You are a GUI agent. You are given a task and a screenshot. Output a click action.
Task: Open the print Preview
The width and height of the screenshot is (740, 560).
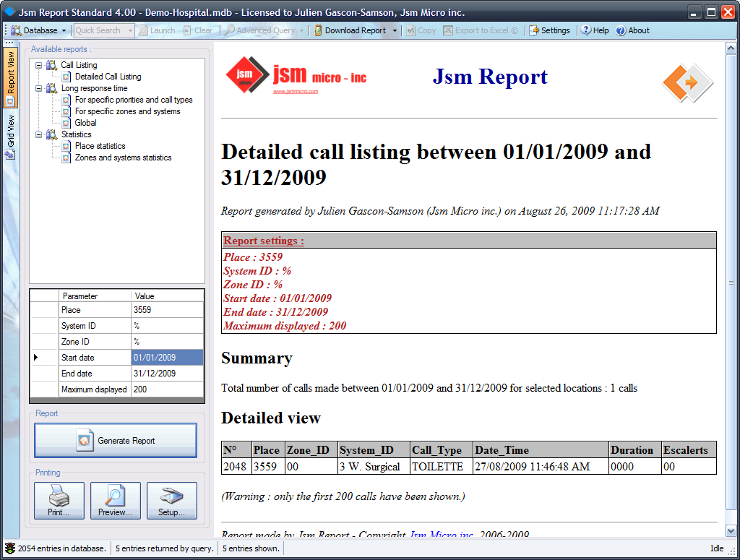(115, 501)
